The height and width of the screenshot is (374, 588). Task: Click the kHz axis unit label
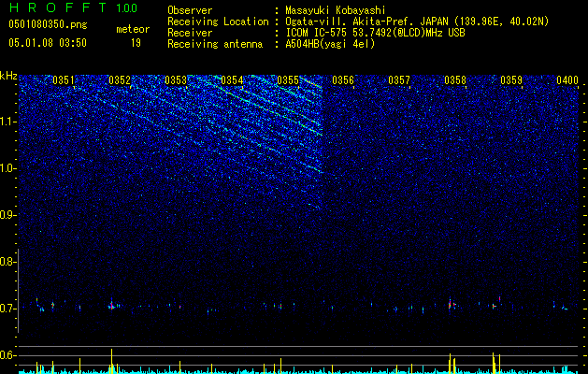[8, 76]
